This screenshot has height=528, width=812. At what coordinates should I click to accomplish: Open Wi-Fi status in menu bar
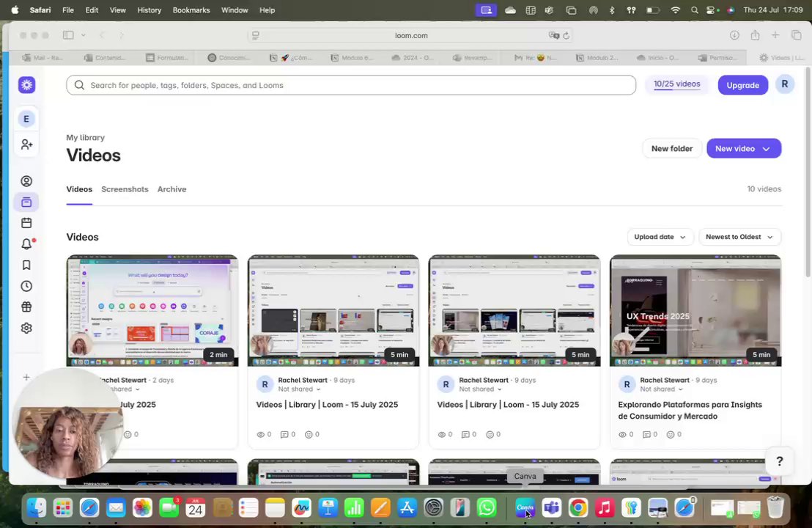tap(675, 10)
